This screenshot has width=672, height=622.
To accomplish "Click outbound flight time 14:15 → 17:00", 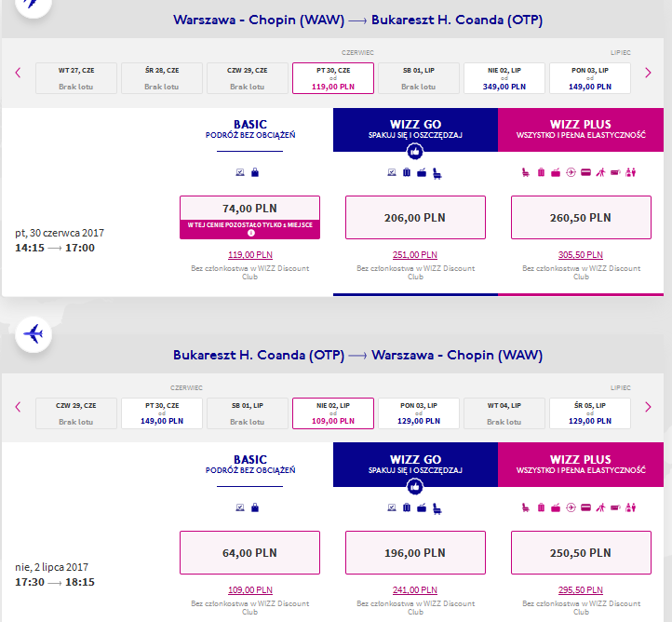I will click(x=55, y=248).
